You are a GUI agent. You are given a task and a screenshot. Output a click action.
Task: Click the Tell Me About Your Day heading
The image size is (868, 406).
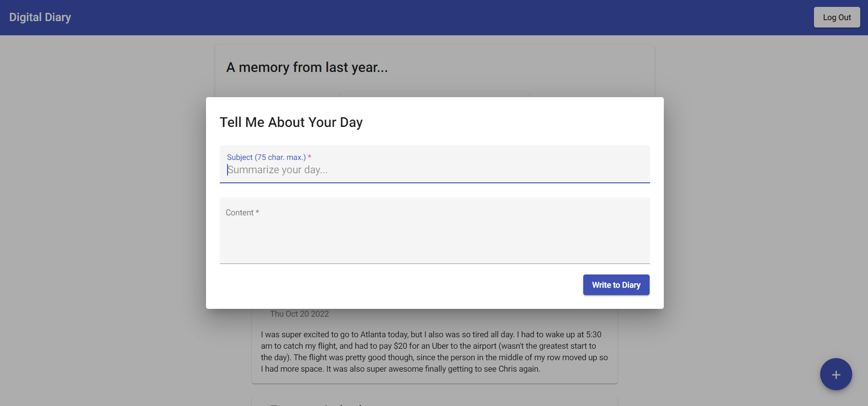[x=291, y=122]
